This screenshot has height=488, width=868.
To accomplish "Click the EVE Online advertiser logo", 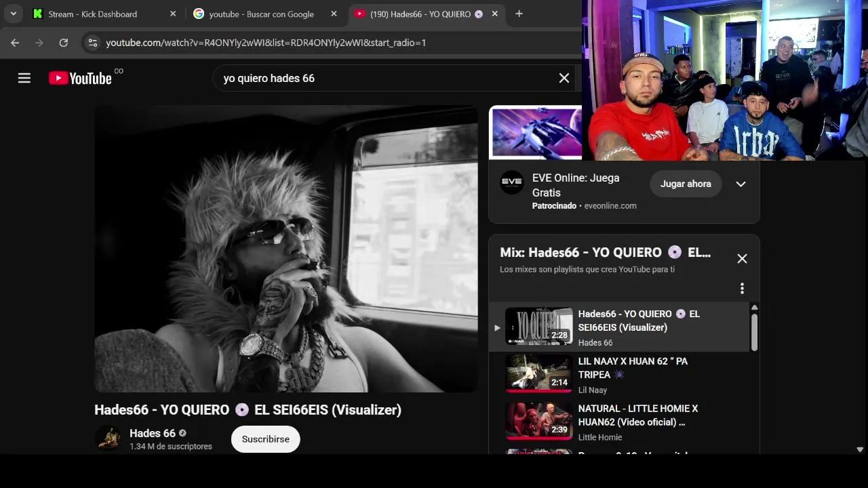I will click(512, 182).
